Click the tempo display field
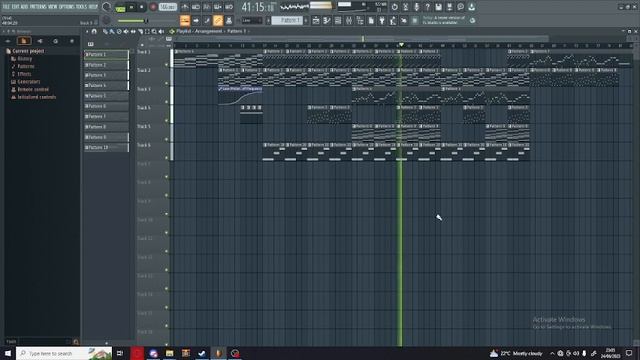Screen dimensions: 640x360 click(168, 7)
